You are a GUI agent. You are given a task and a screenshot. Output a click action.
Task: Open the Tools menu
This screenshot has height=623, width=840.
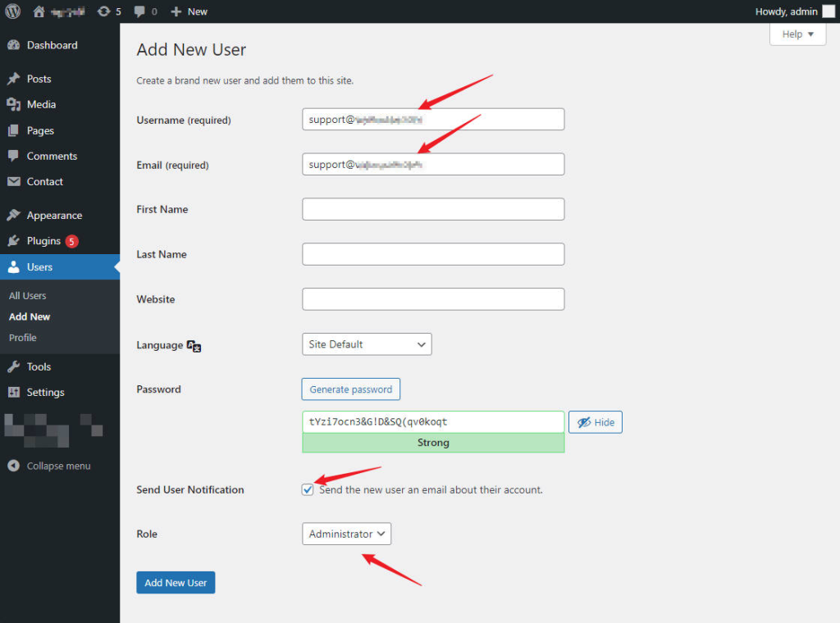(x=39, y=366)
